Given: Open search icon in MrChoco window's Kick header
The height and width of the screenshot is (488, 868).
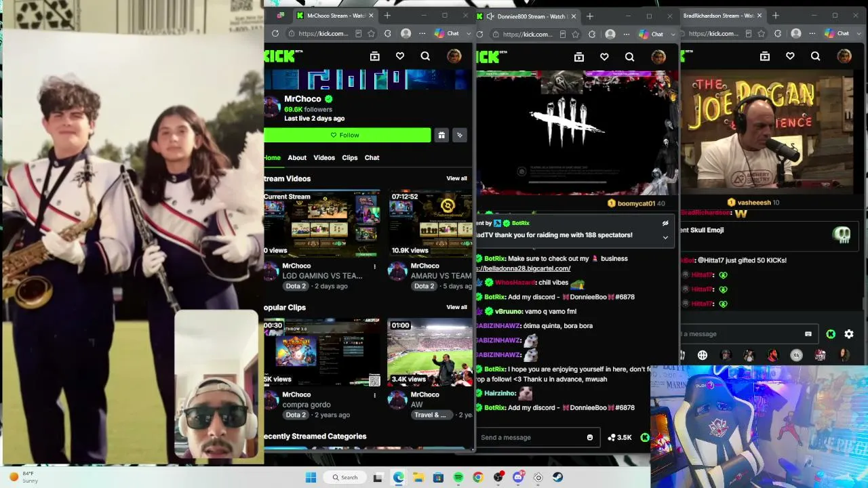Looking at the screenshot, I should pyautogui.click(x=425, y=57).
